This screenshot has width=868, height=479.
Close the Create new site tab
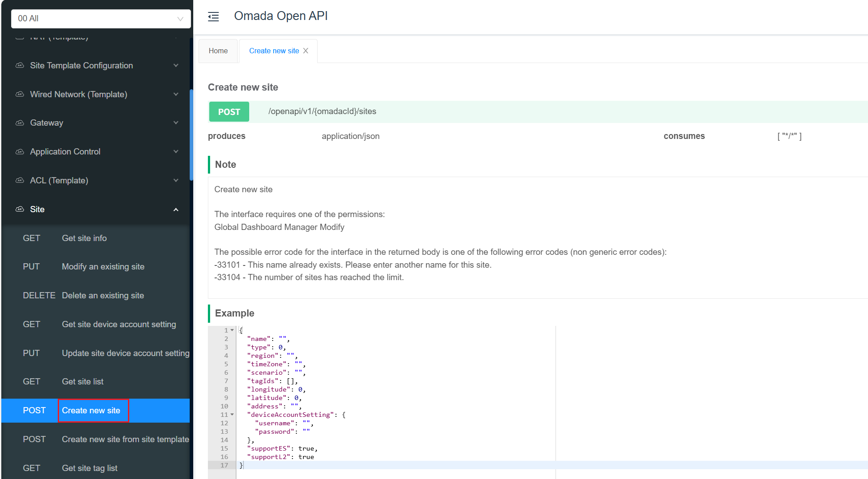click(306, 51)
